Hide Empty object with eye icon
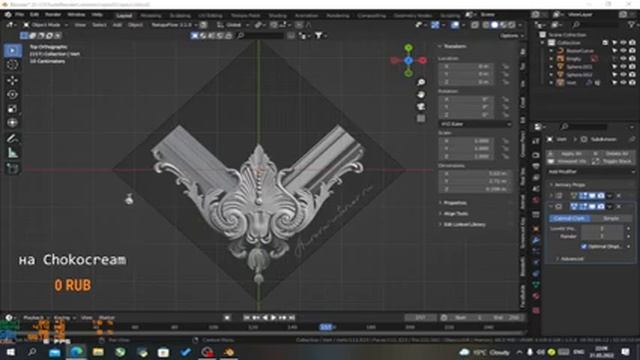This screenshot has width=640, height=360. tap(623, 59)
